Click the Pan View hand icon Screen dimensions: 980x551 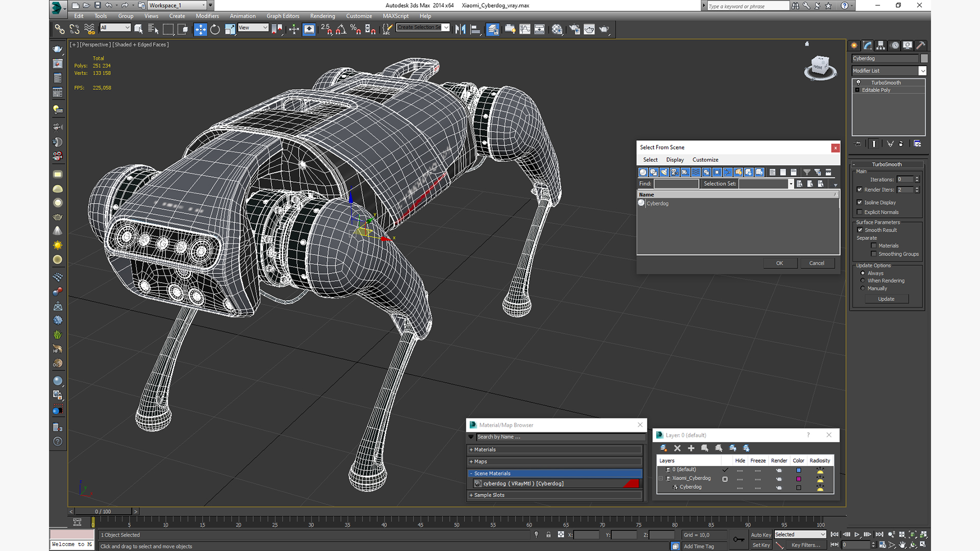click(902, 545)
